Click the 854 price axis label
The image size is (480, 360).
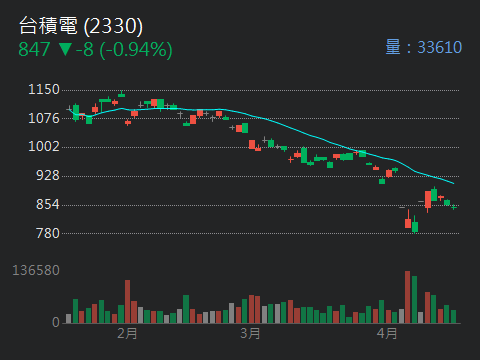pos(48,204)
